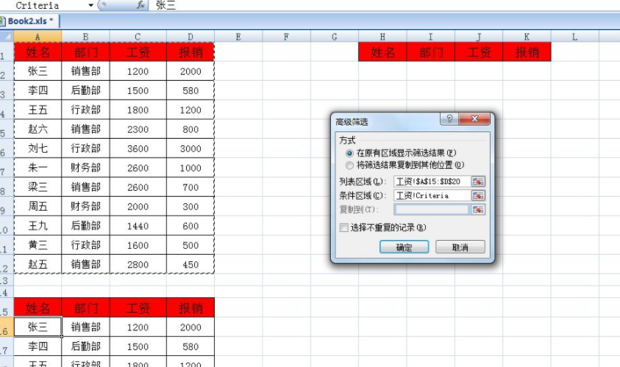
Task: Click the 部门 header cell in column B, row 1
Action: pyautogui.click(x=86, y=52)
